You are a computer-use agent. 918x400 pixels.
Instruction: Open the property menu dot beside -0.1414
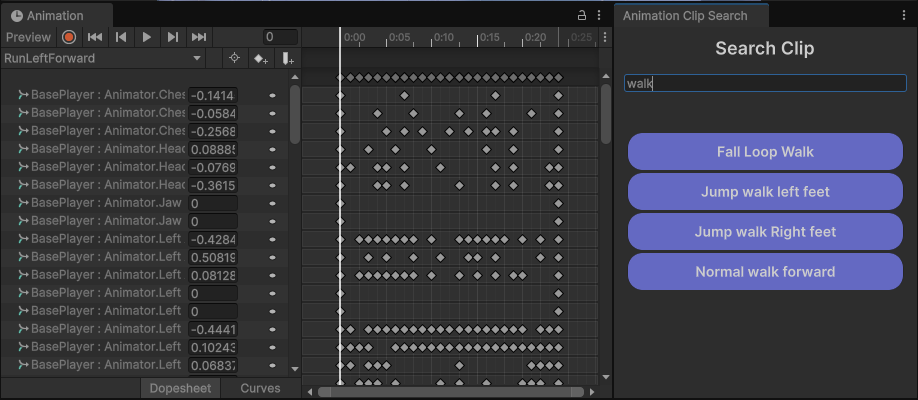(x=272, y=95)
